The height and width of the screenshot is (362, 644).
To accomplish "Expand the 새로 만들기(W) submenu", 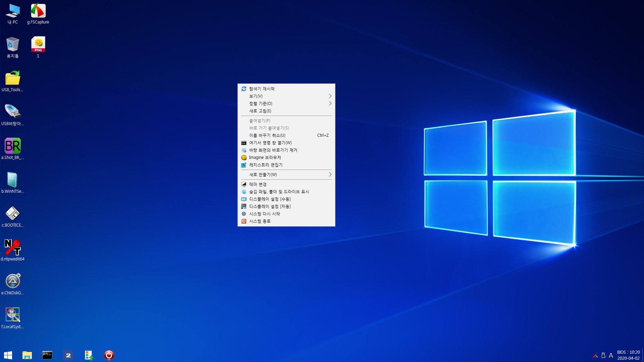I will (x=286, y=175).
